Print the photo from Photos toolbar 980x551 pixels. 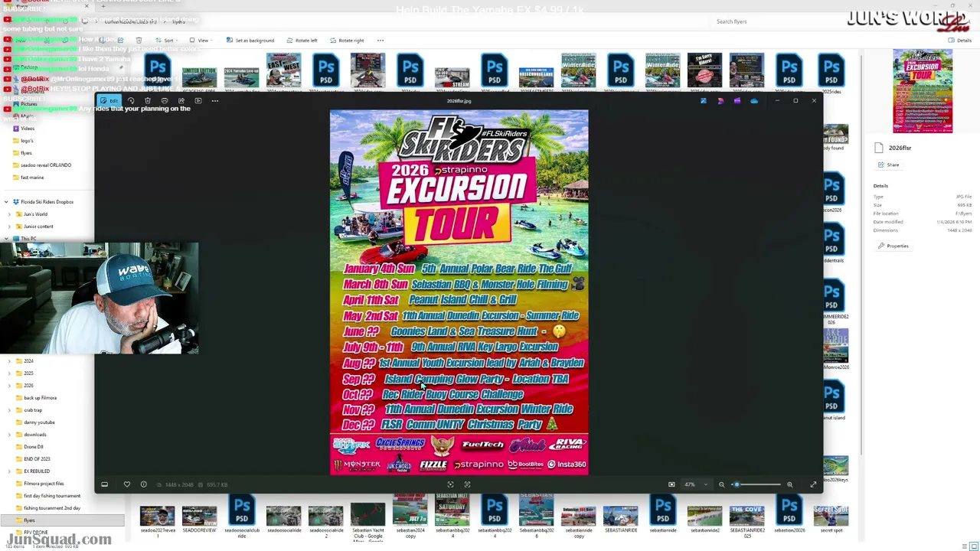[x=165, y=101]
